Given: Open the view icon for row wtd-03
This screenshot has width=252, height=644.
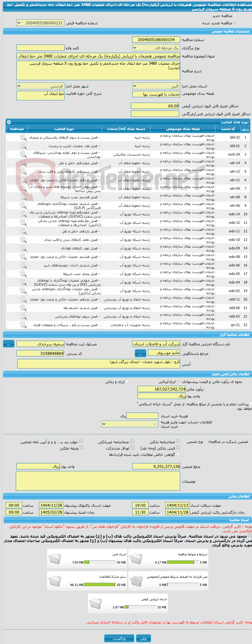Looking at the screenshot, I should click(22, 316).
